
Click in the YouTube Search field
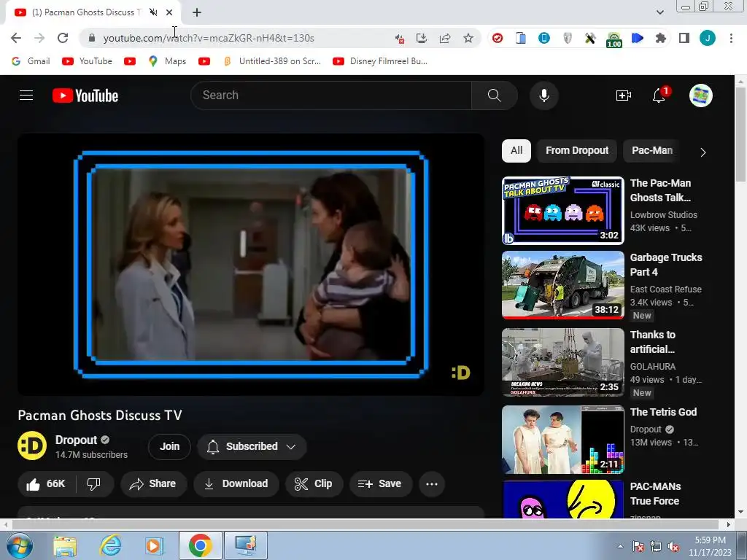(x=331, y=96)
